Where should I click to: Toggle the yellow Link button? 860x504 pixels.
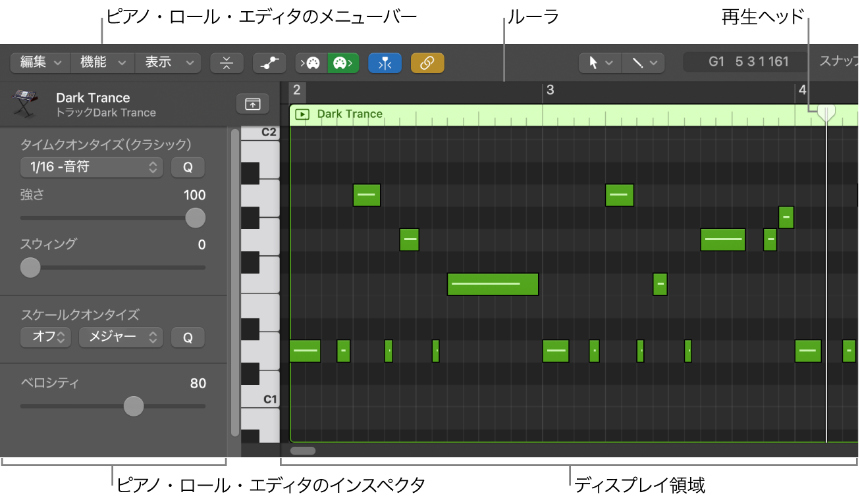point(427,63)
